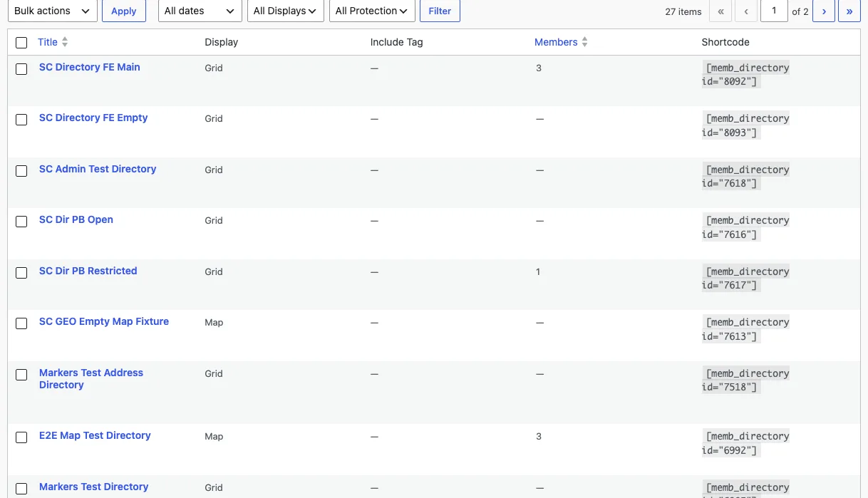Open SC Directory FE Main title link
Image resolution: width=868 pixels, height=498 pixels.
point(90,67)
